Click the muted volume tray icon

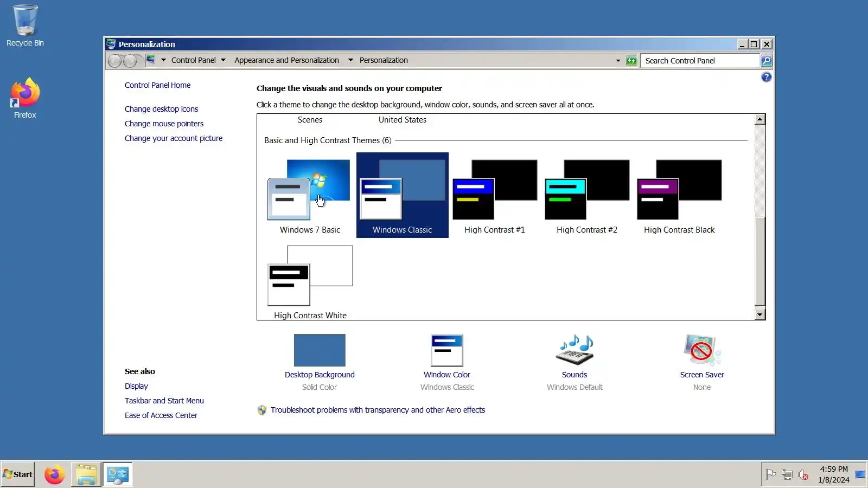tap(803, 474)
